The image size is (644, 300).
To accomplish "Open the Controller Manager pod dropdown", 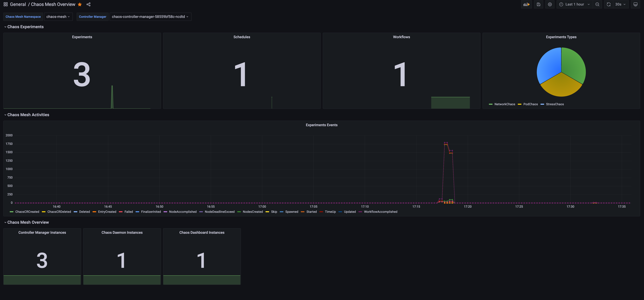I will pos(150,16).
